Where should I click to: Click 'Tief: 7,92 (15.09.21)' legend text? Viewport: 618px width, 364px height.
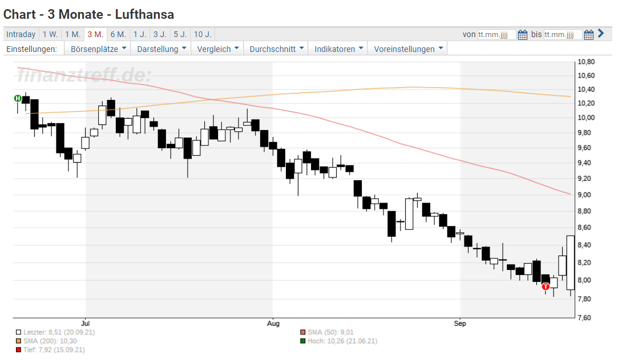coord(54,349)
